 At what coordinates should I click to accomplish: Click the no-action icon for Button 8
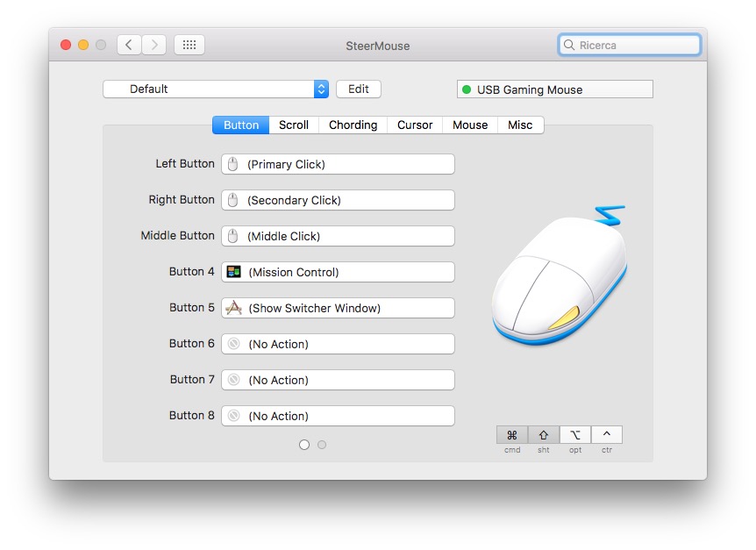tap(234, 416)
